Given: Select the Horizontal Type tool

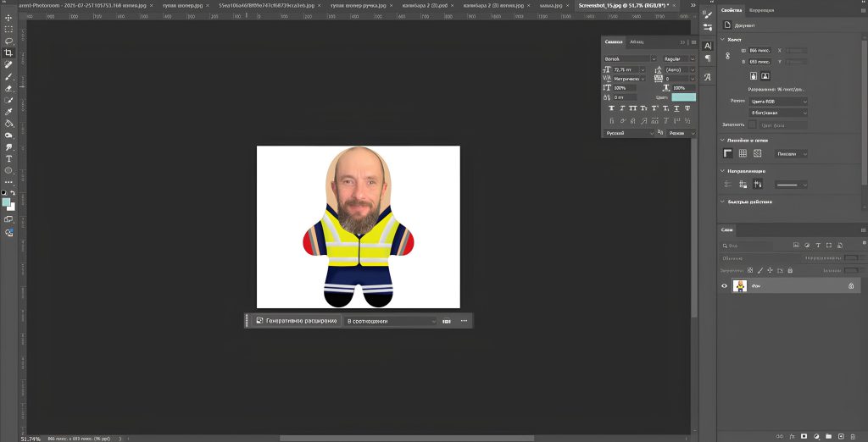Looking at the screenshot, I should click(8, 158).
